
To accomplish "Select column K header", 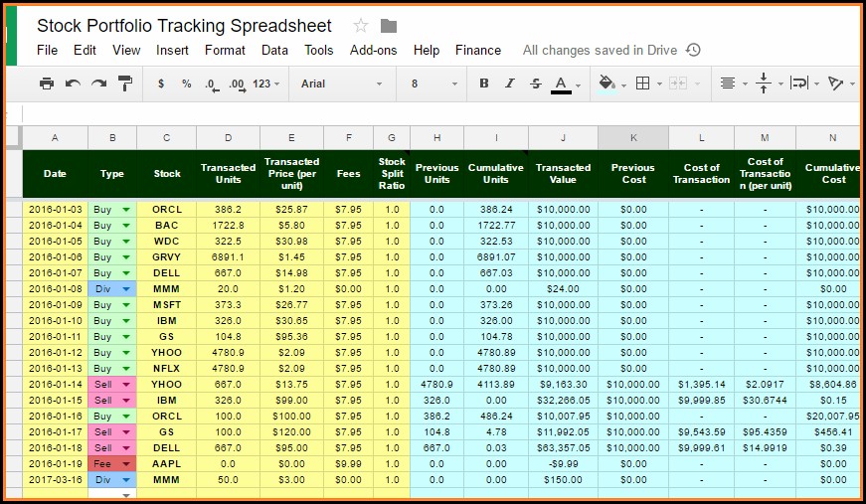I will [x=633, y=138].
